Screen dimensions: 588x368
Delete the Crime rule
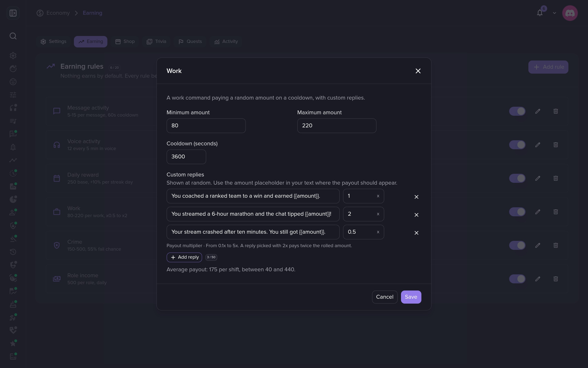pyautogui.click(x=556, y=245)
